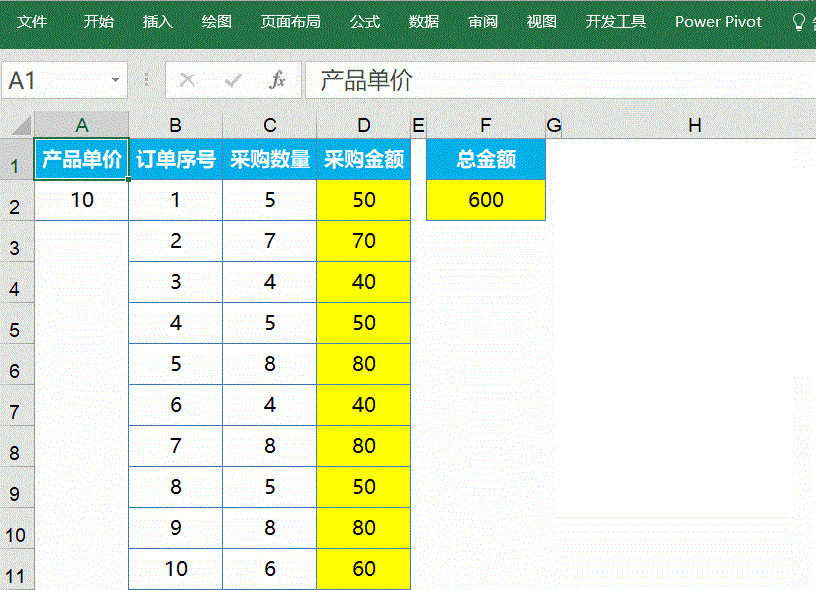Expand the Name Box dropdown arrow
The height and width of the screenshot is (590, 816).
click(x=116, y=80)
